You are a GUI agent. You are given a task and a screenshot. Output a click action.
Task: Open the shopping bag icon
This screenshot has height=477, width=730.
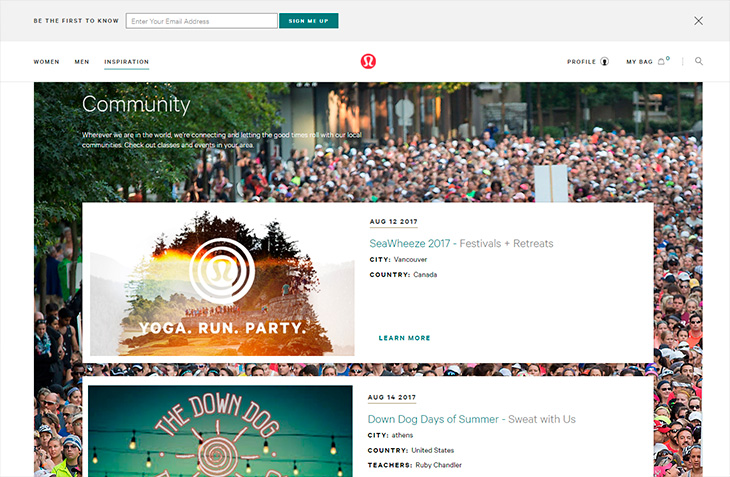click(x=661, y=61)
